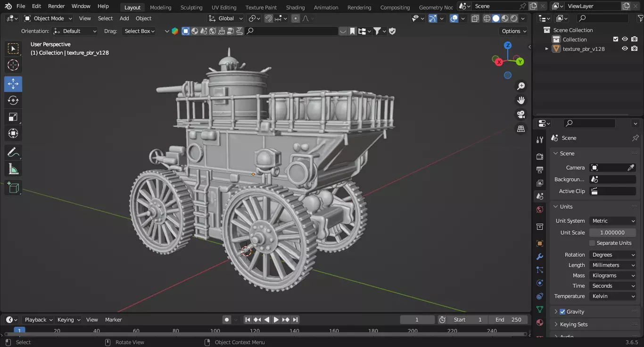Hide texture_pbr_v128 with its eye icon
This screenshot has height=347, width=644.
click(x=625, y=48)
